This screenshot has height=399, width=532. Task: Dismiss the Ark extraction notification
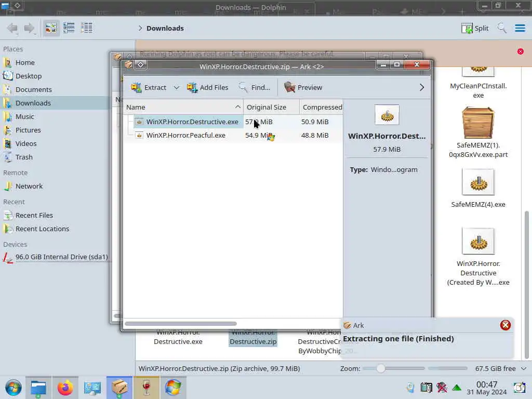coord(505,325)
